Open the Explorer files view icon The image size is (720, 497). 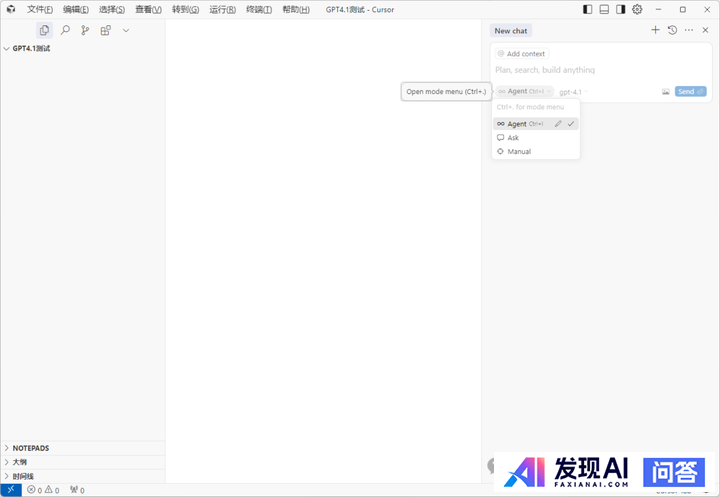[45, 30]
